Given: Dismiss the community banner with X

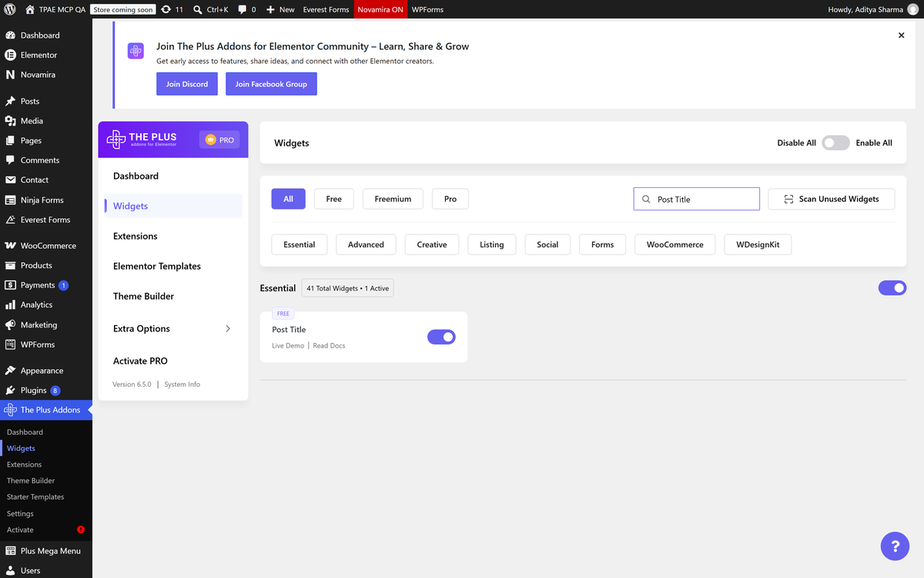Looking at the screenshot, I should 902,35.
